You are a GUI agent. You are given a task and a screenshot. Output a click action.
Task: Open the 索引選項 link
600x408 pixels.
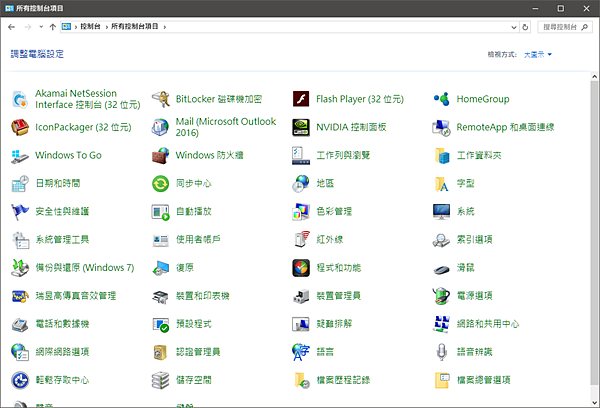[x=474, y=240]
